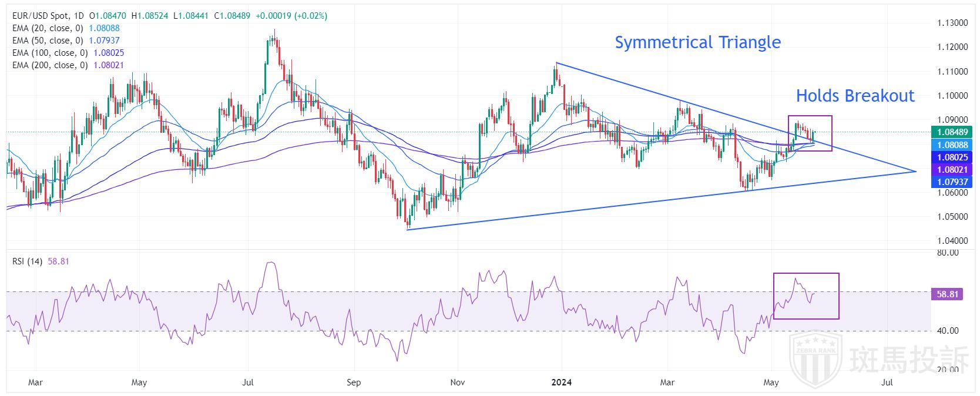
Task: Select the EMA (20, close, 0) legend entry
Action: click(48, 28)
